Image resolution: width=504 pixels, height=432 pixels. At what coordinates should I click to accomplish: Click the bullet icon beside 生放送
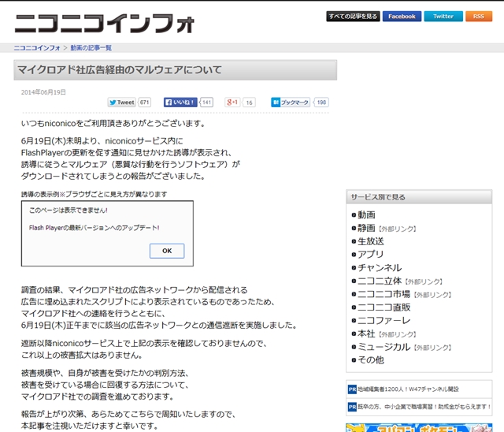click(354, 241)
